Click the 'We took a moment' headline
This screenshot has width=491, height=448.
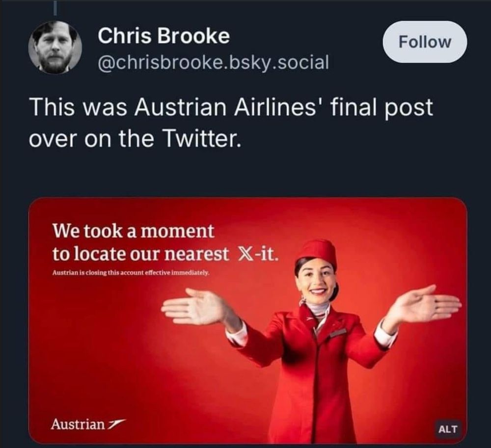tap(134, 231)
